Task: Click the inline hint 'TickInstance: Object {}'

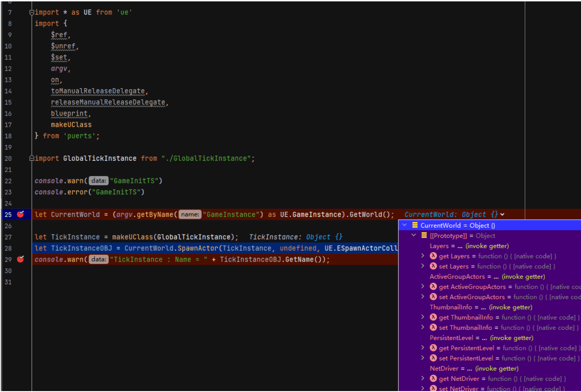Action: 296,237
